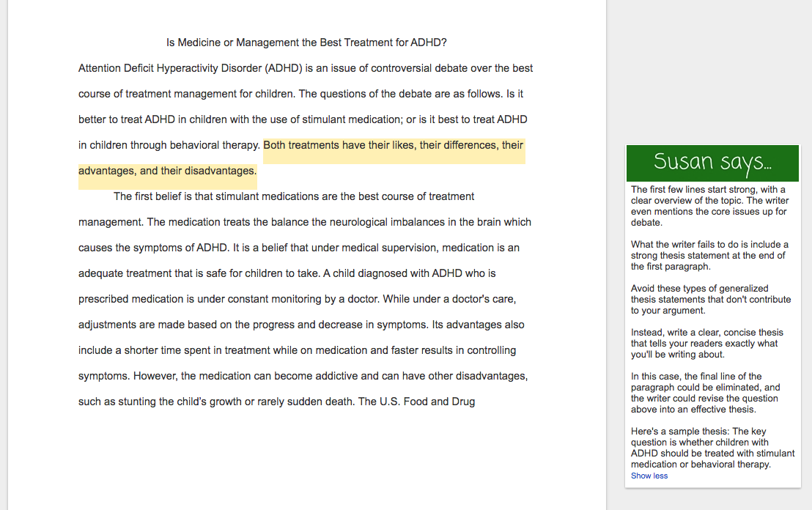Screen dimensions: 812x510
Task: Click indented line "The first belief is that"
Action: [x=294, y=196]
